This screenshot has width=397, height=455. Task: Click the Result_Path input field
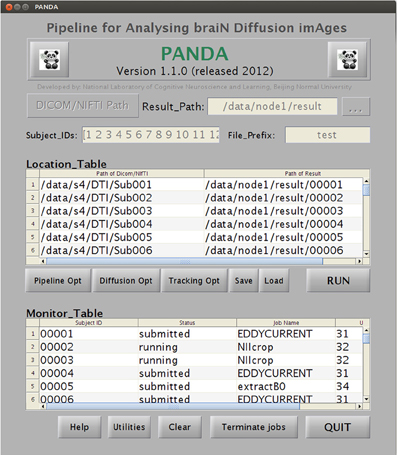coord(272,106)
